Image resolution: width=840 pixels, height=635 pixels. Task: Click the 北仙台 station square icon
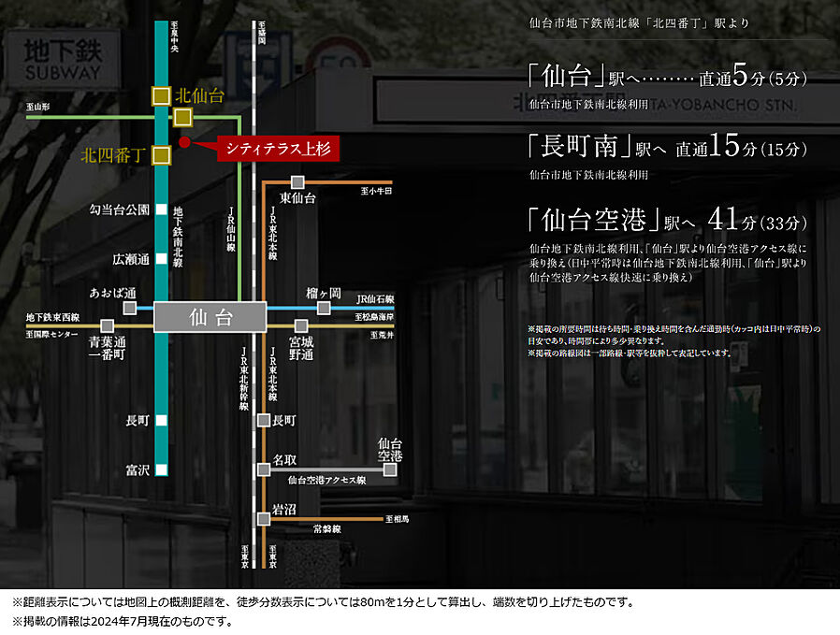click(x=161, y=96)
